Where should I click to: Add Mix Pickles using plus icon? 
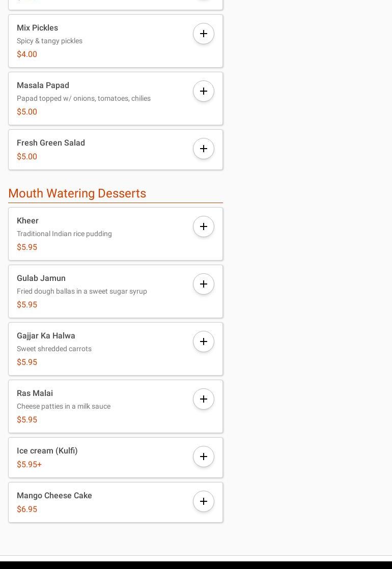coord(204,34)
